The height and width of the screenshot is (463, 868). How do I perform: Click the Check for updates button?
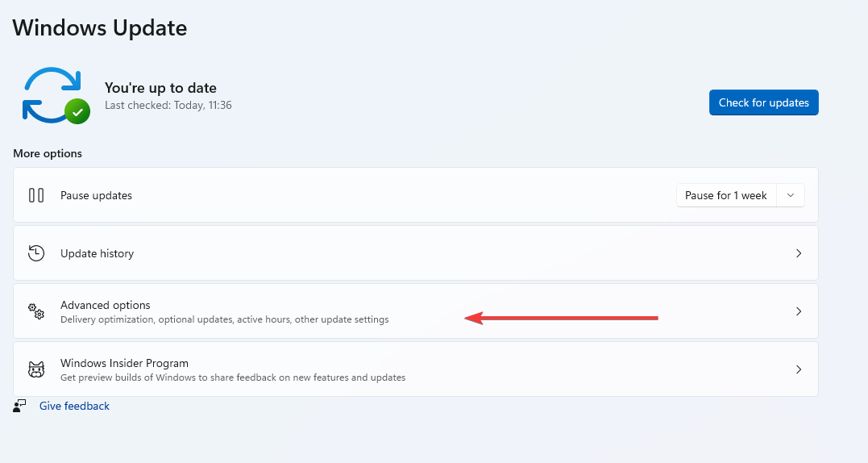[763, 102]
